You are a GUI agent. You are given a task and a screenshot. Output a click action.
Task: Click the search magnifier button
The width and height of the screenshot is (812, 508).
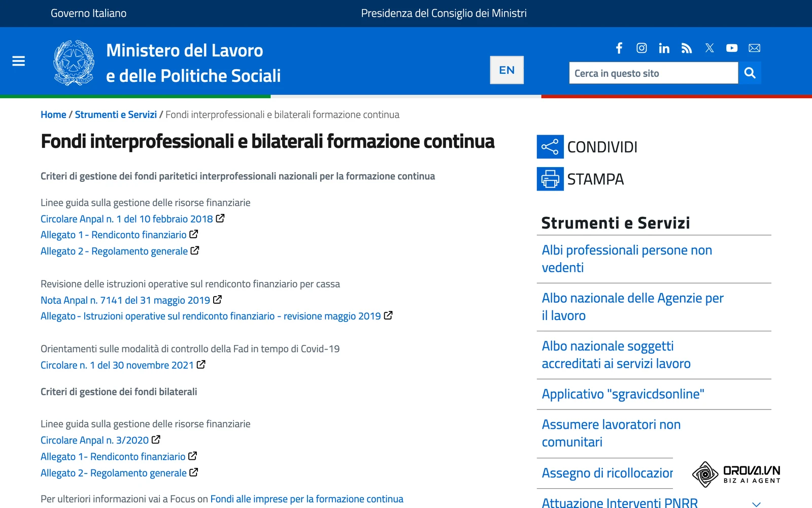(x=750, y=73)
